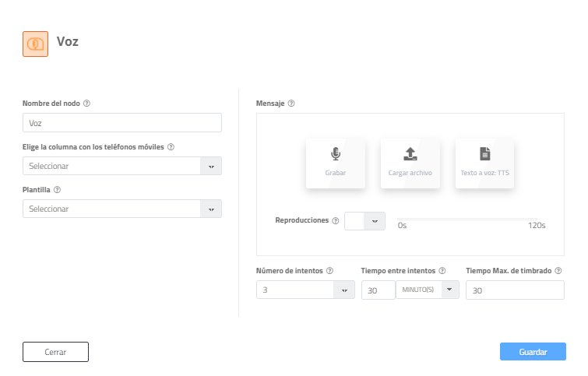Screen dimensions: 588x376
Task: Open the Número de intentos dropdown
Action: pyautogui.click(x=344, y=290)
